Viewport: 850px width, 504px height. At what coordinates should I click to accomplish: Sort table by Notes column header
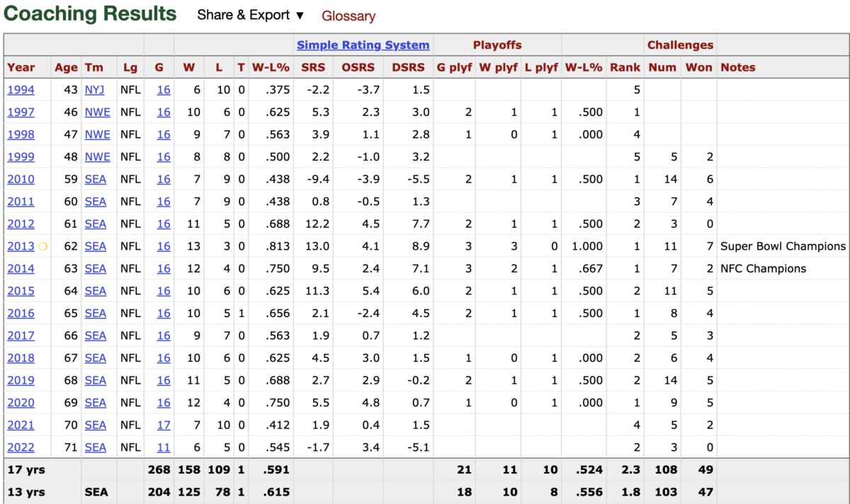pos(738,67)
